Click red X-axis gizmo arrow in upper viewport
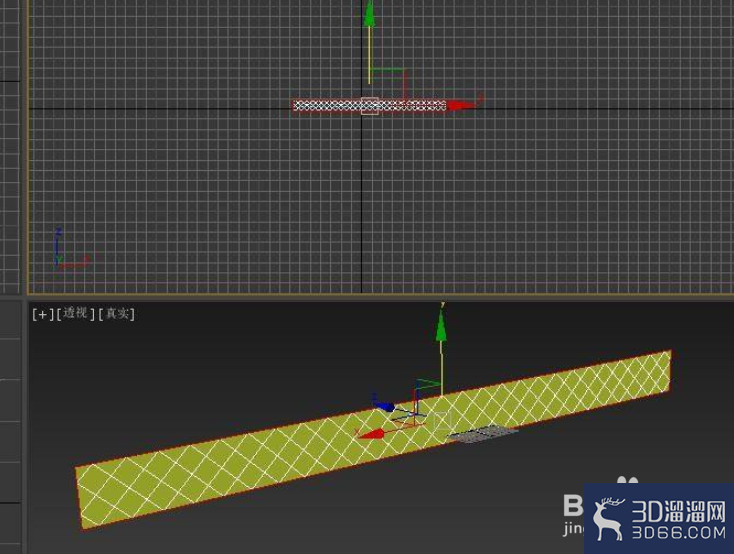 462,105
